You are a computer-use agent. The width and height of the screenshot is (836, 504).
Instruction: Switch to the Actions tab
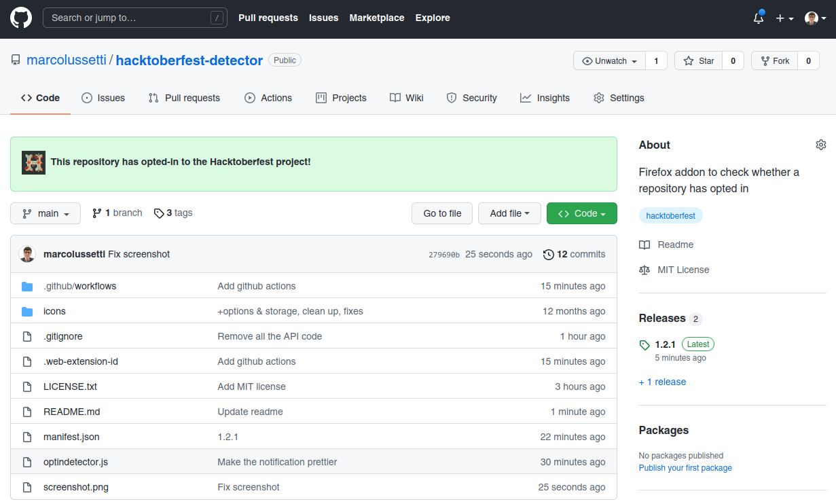268,98
